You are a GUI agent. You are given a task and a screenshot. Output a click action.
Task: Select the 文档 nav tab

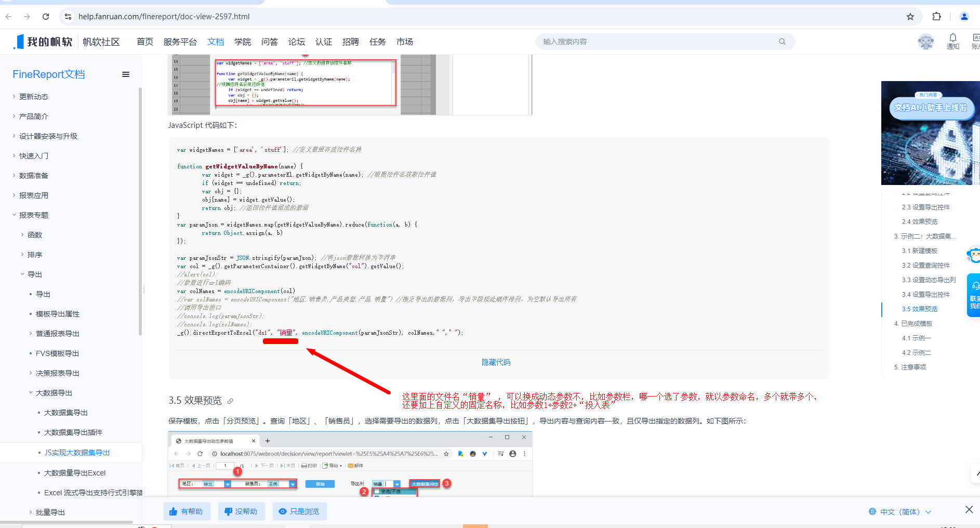click(x=216, y=42)
